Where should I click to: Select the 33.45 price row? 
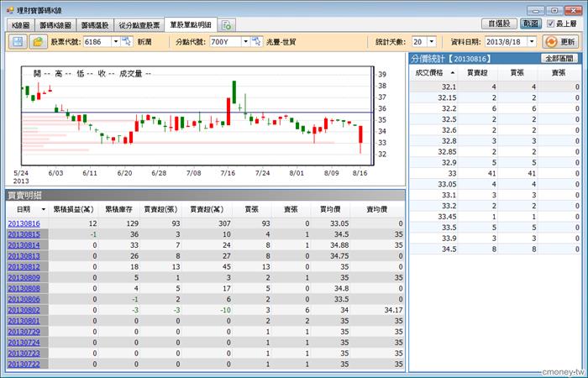(x=495, y=217)
